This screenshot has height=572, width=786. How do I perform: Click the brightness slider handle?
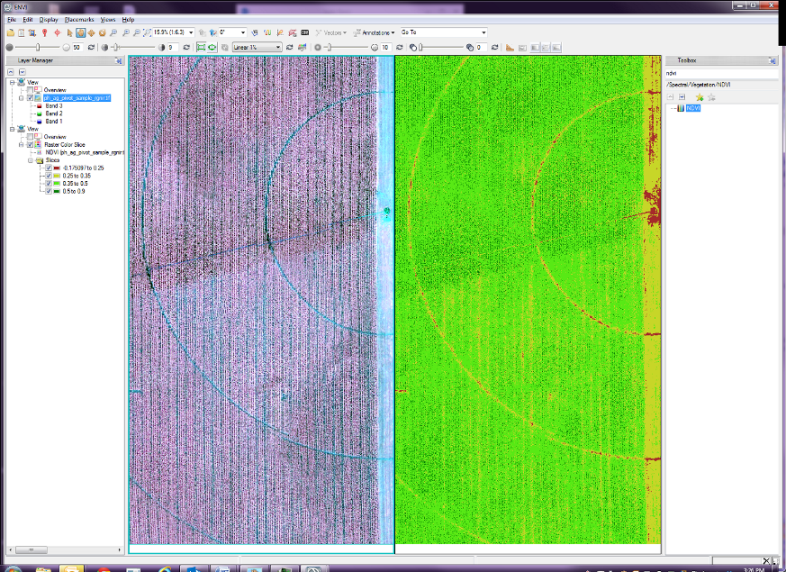[40, 47]
